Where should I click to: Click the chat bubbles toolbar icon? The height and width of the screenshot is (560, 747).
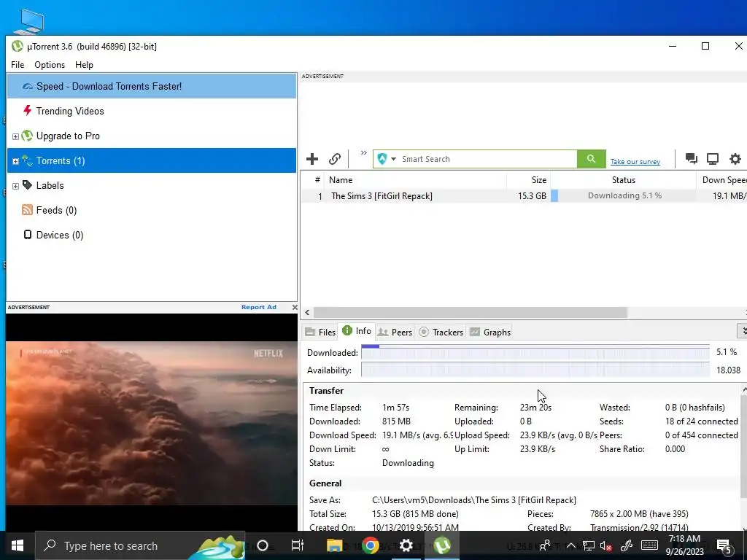pos(692,158)
